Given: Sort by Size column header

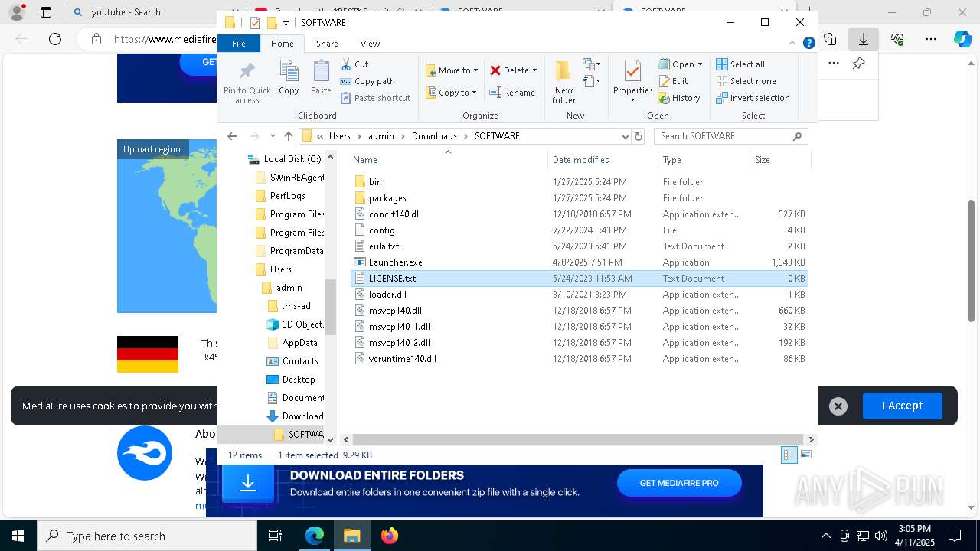Looking at the screenshot, I should click(779, 160).
